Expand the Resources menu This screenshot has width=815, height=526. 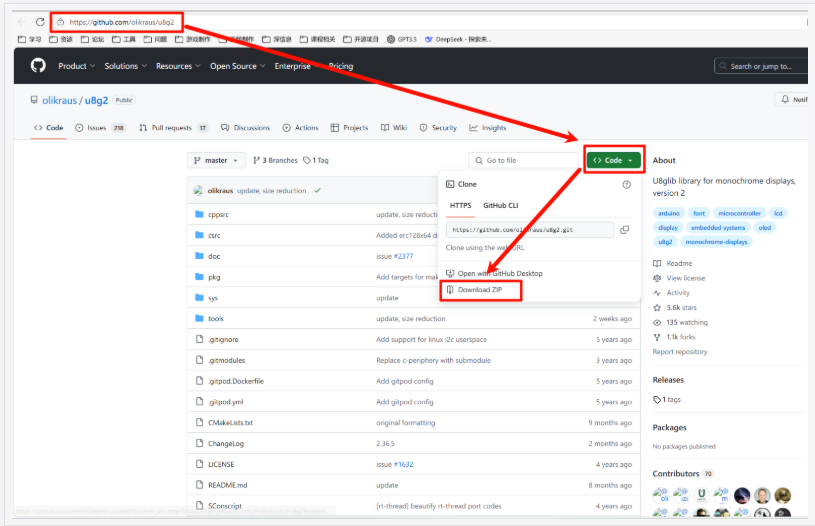tap(178, 66)
